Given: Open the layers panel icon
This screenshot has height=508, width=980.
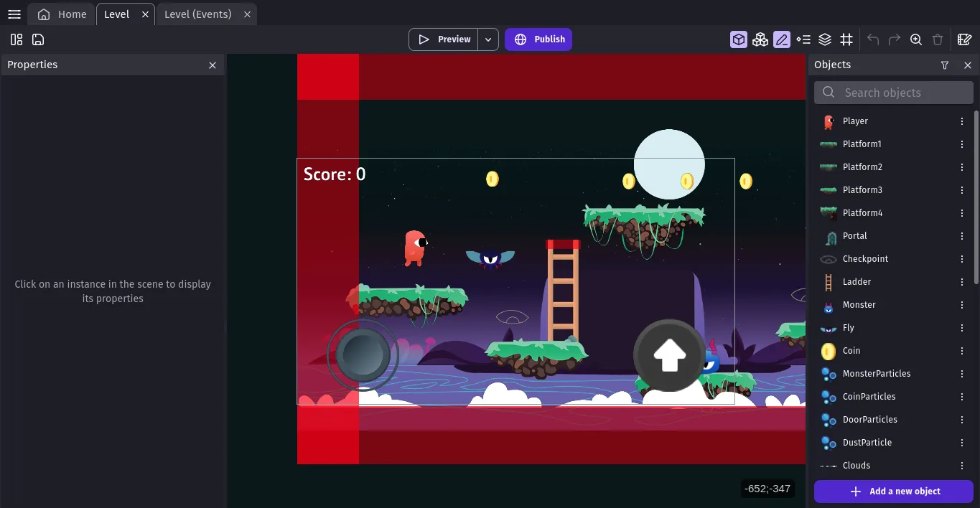Looking at the screenshot, I should coord(825,39).
